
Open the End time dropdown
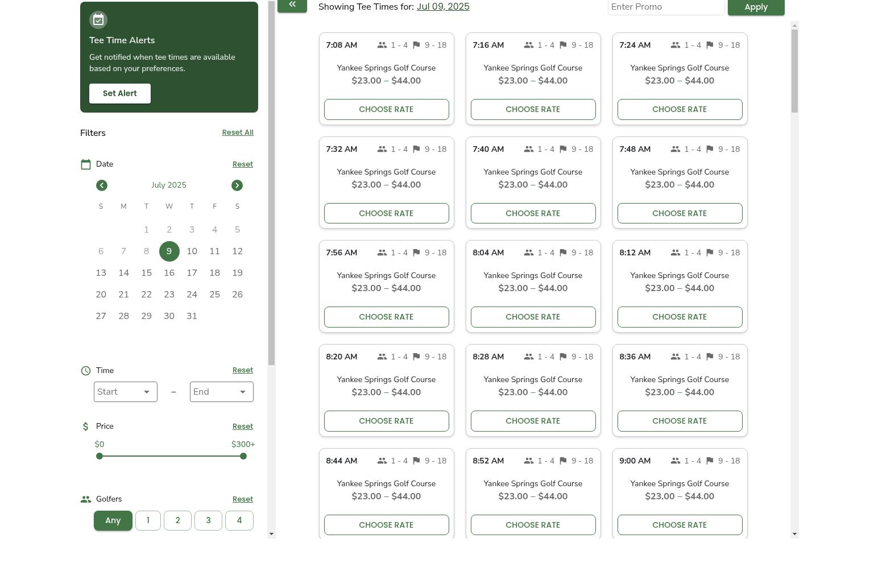click(x=221, y=392)
